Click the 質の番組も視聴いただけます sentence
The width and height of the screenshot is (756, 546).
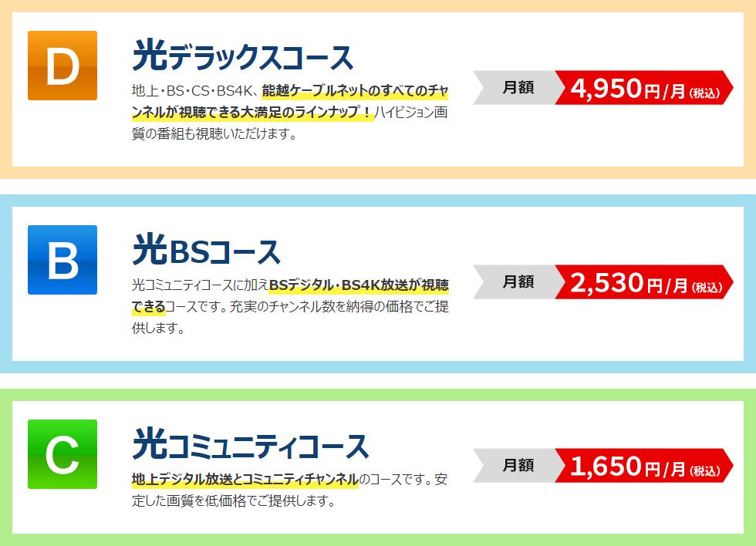pyautogui.click(x=214, y=134)
